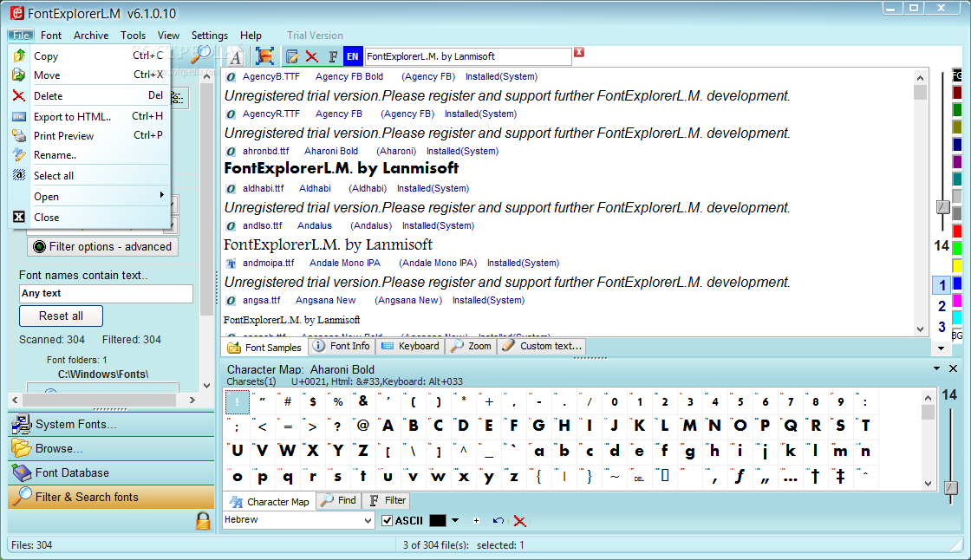Select sample line mode 2
This screenshot has width=971, height=560.
pos(942,306)
